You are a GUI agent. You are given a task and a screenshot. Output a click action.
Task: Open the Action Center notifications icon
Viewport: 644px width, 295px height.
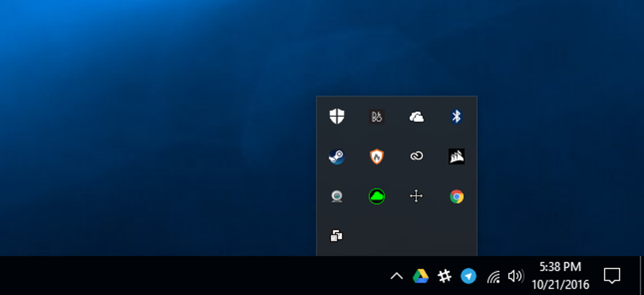click(612, 275)
